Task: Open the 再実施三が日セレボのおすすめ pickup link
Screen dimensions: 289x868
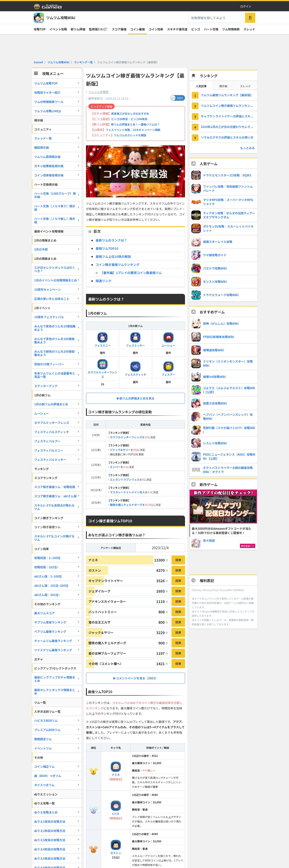Action: [130, 114]
